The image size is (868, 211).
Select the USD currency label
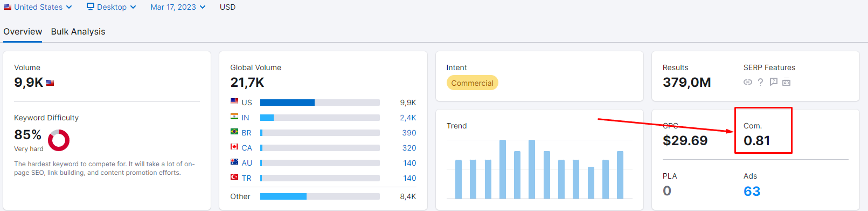(227, 7)
